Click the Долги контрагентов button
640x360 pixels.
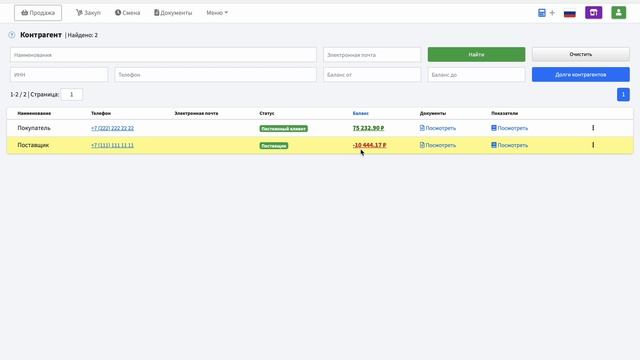point(580,75)
